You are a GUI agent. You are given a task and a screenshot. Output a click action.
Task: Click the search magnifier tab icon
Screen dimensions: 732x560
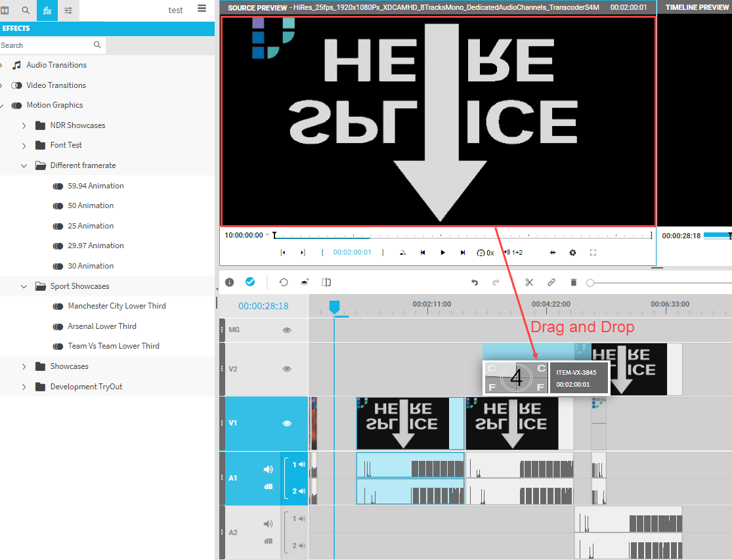click(x=26, y=11)
